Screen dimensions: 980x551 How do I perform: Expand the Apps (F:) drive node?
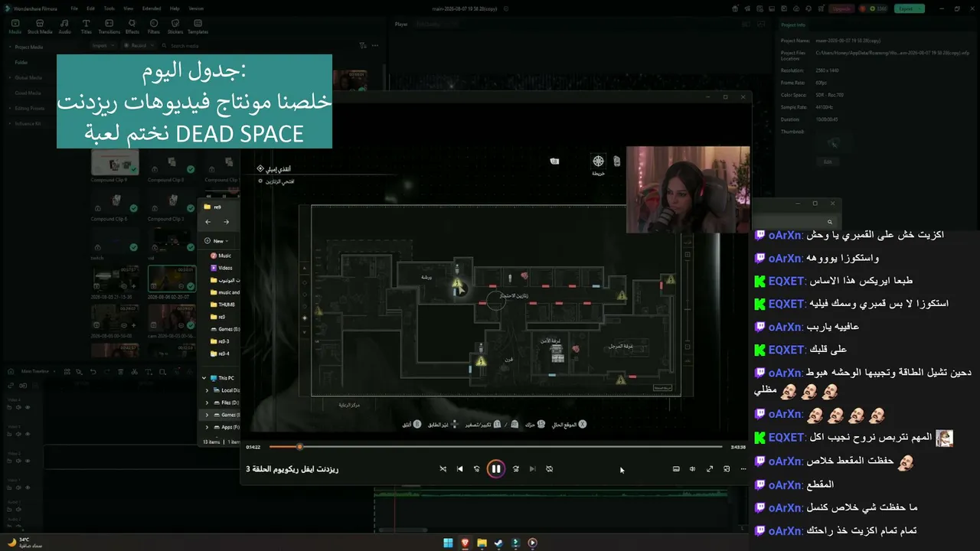(x=207, y=427)
